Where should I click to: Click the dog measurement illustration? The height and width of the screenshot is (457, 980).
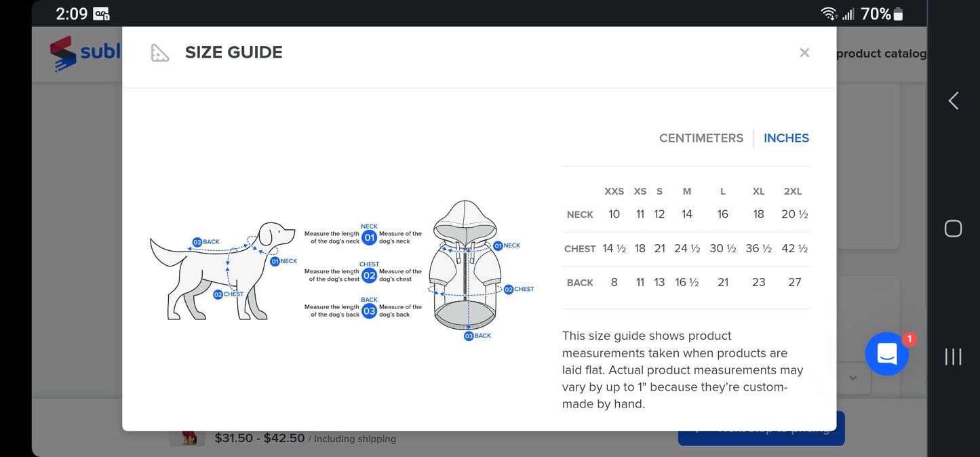click(222, 270)
